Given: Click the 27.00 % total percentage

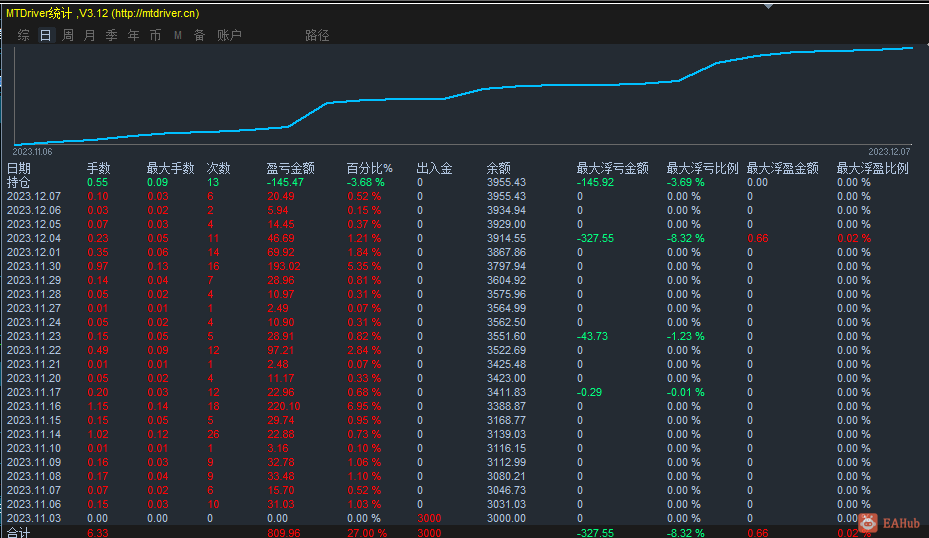Looking at the screenshot, I should pyautogui.click(x=367, y=533).
